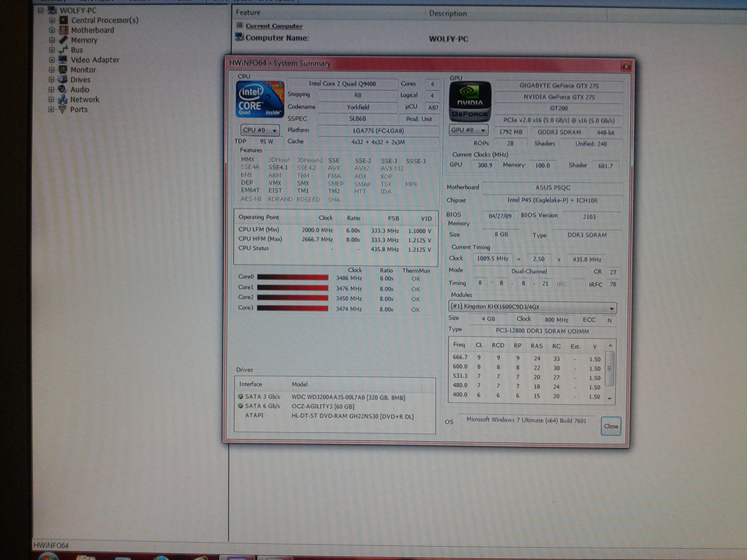747x560 pixels.
Task: Click the Drives tree icon
Action: [x=62, y=80]
